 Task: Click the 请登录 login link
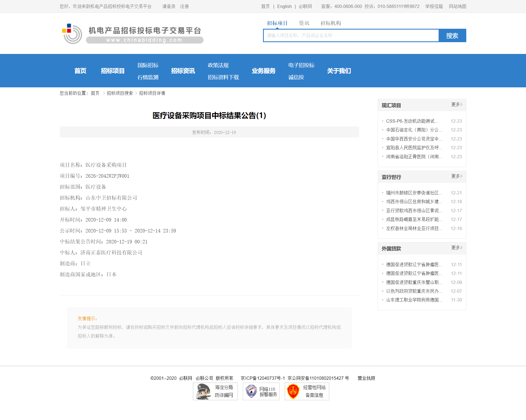tap(169, 6)
